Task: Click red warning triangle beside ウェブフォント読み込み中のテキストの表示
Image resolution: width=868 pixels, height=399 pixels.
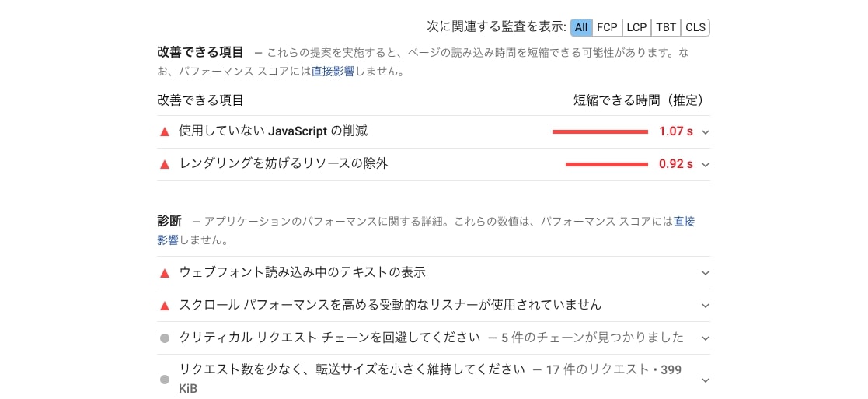Action: (x=164, y=273)
